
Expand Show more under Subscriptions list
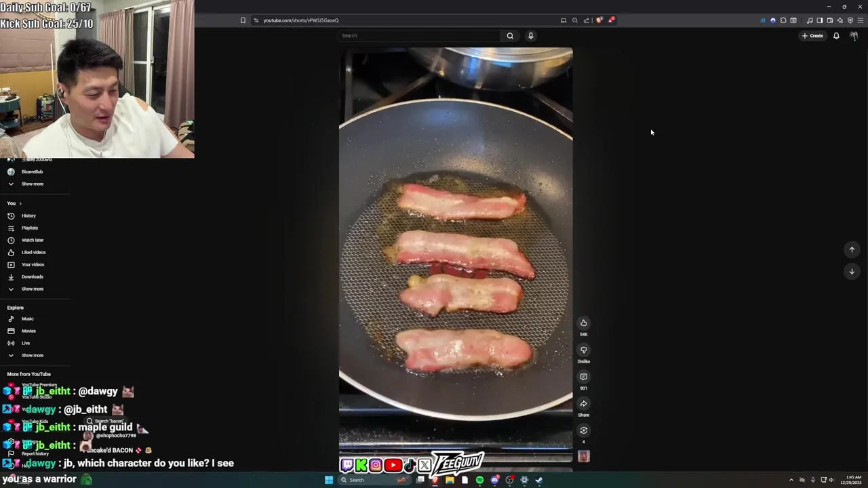[34, 184]
